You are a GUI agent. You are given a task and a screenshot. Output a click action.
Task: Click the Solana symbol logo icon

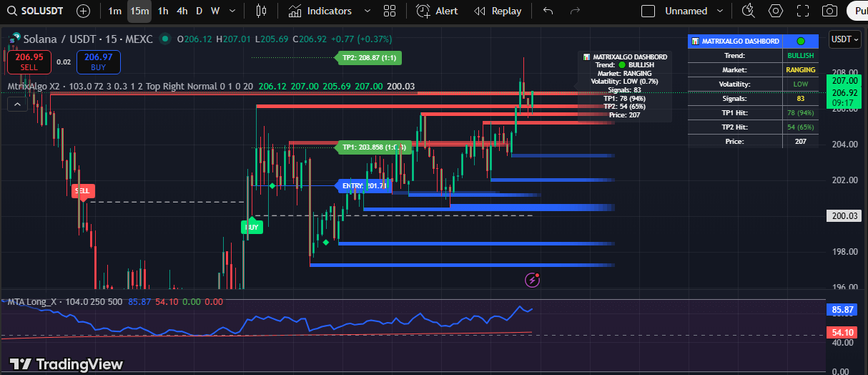[x=14, y=39]
